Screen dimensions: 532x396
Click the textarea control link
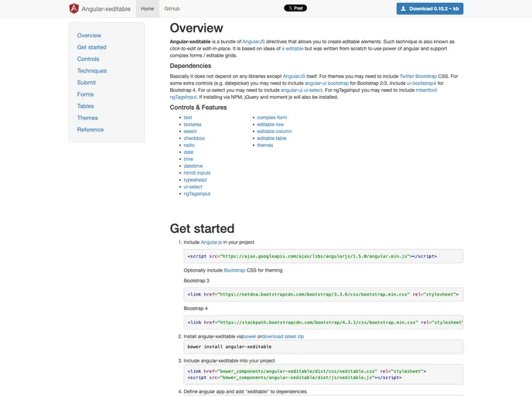click(193, 125)
